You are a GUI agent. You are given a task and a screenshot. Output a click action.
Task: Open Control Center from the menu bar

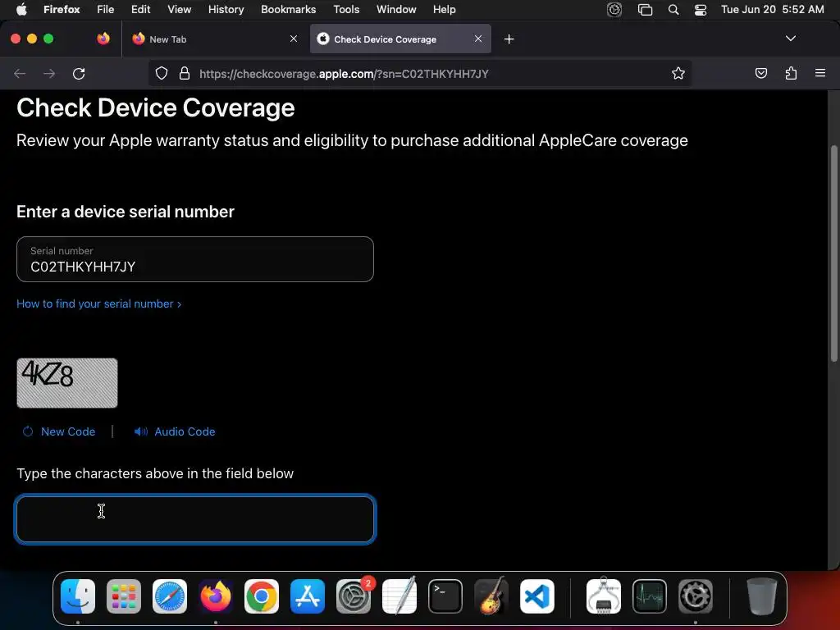pyautogui.click(x=701, y=10)
